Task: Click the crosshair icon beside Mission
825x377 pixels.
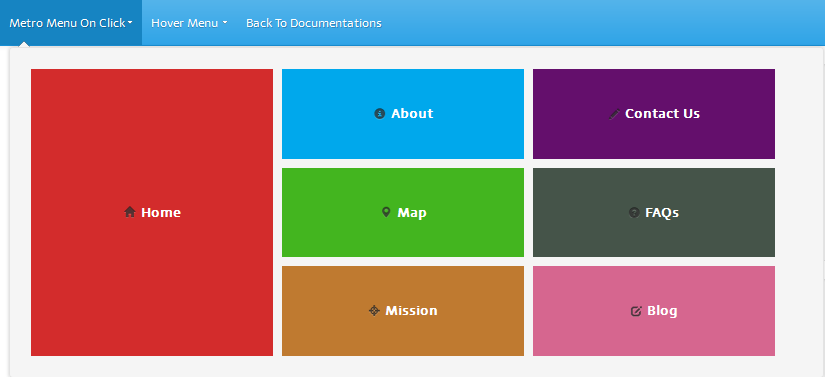Action: 374,311
